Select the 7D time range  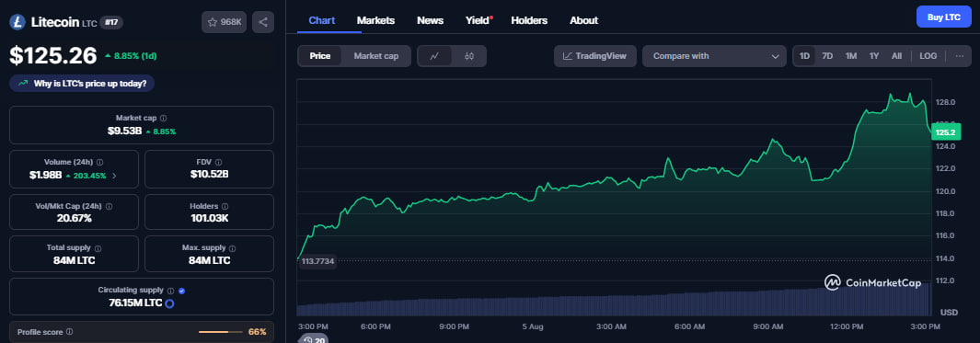(x=827, y=55)
